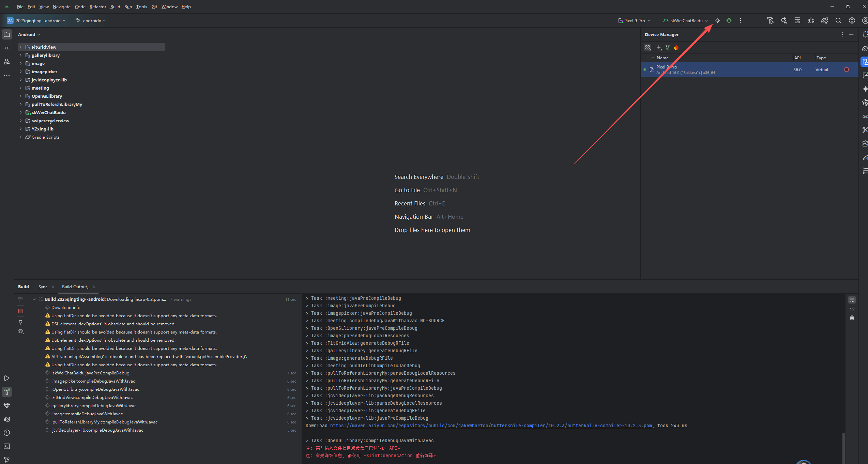868x464 pixels.
Task: Open Gemini sparkle icon in right sidebar
Action: [865, 89]
